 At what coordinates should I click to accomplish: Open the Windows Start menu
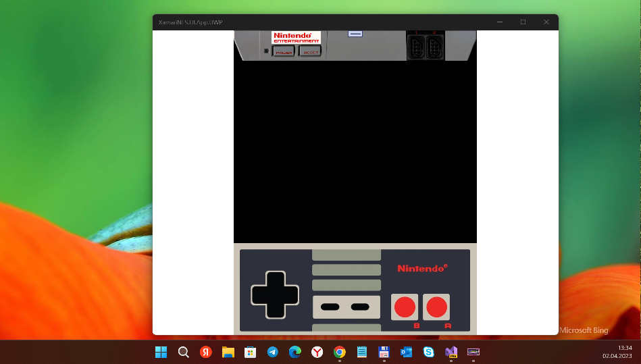tap(161, 352)
